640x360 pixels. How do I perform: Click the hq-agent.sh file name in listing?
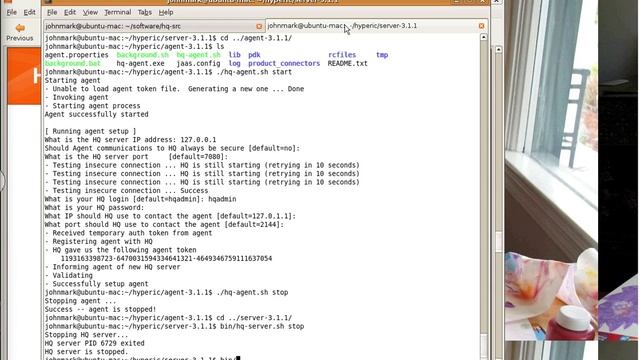(x=198, y=55)
